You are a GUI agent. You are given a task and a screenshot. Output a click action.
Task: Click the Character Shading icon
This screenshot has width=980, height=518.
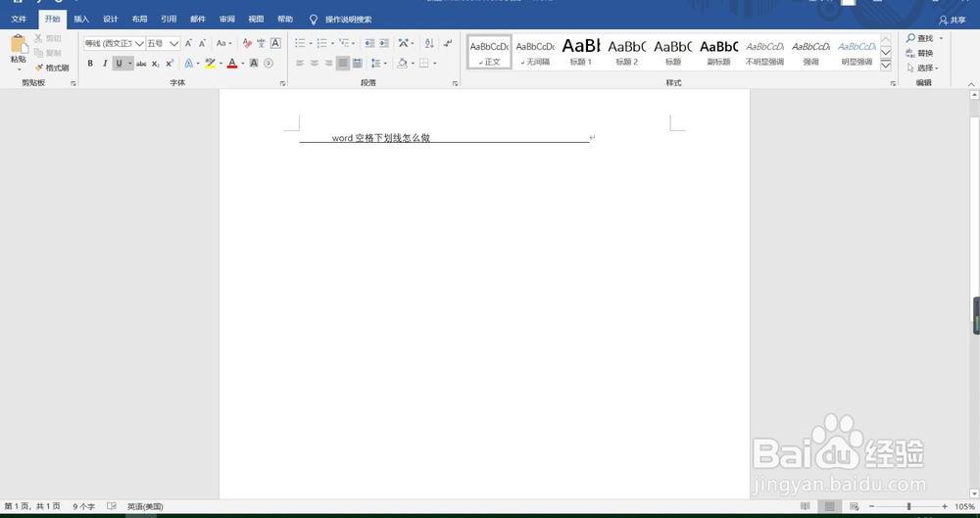(254, 63)
